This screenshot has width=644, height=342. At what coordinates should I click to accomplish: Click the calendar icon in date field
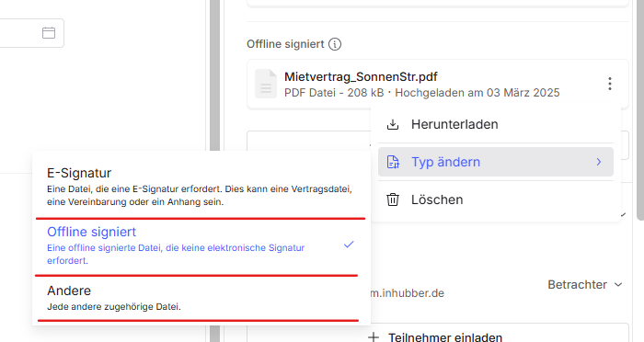[x=49, y=32]
